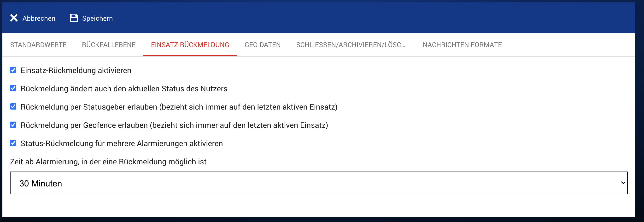Click the floppy disk save icon
644x222 pixels.
74,18
